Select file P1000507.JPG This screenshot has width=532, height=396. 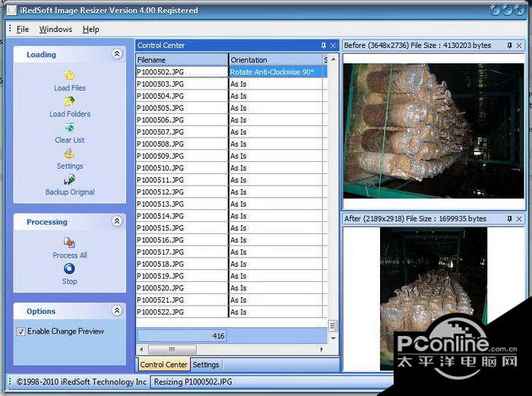pos(182,132)
